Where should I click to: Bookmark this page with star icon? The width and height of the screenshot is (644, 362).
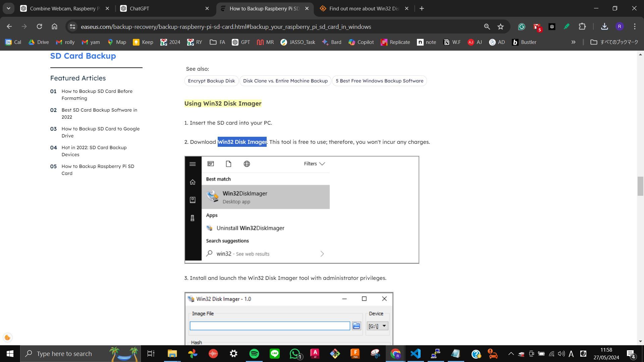[500, 26]
